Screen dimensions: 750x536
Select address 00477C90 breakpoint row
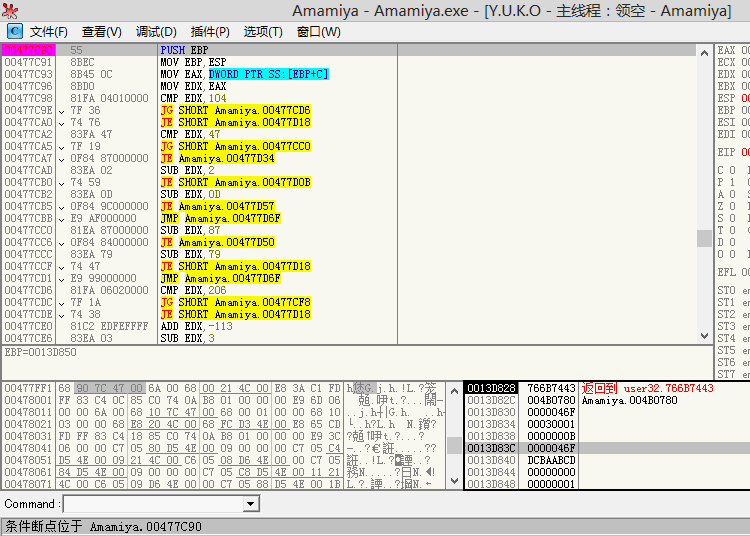coord(28,50)
